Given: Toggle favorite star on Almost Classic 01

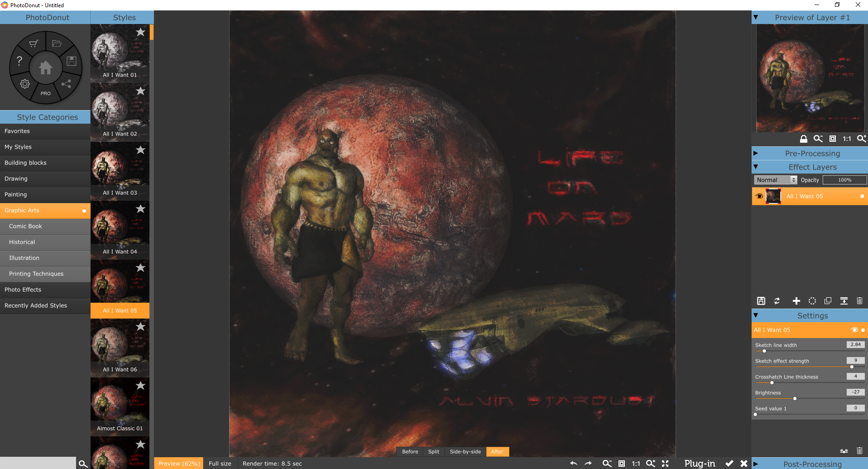Looking at the screenshot, I should coord(141,386).
